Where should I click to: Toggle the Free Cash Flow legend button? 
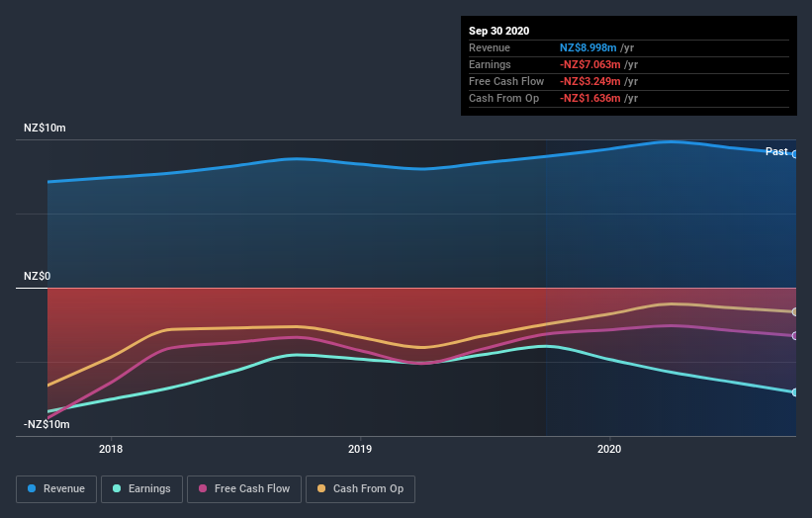[244, 489]
